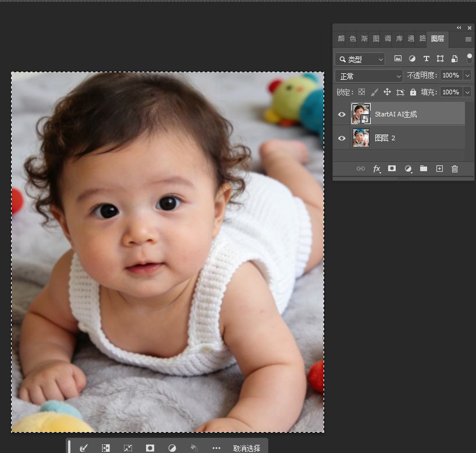Image resolution: width=476 pixels, height=453 pixels.
Task: Open more options in contextual task bar
Action: (216, 448)
